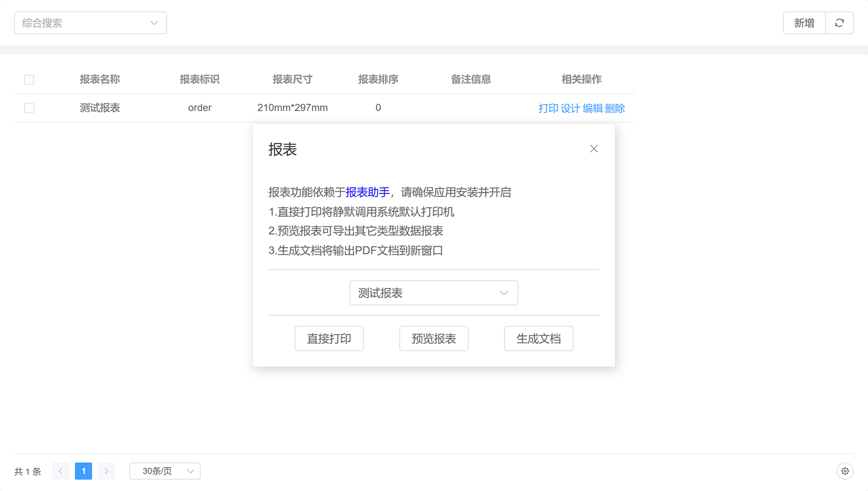Click the 设计 action link
Image resolution: width=868 pixels, height=491 pixels.
pyautogui.click(x=570, y=108)
